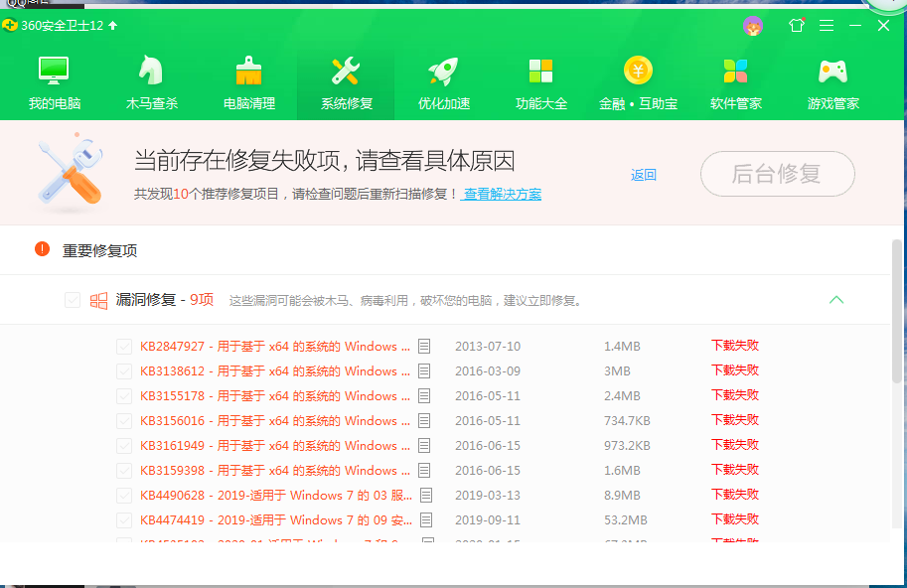Open the main hamburger menu
Viewport: 907px width, 588px height.
coord(826,26)
